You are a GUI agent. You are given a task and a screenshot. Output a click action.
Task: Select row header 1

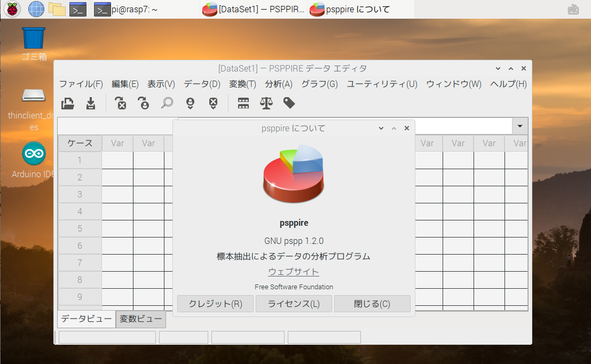(x=80, y=160)
